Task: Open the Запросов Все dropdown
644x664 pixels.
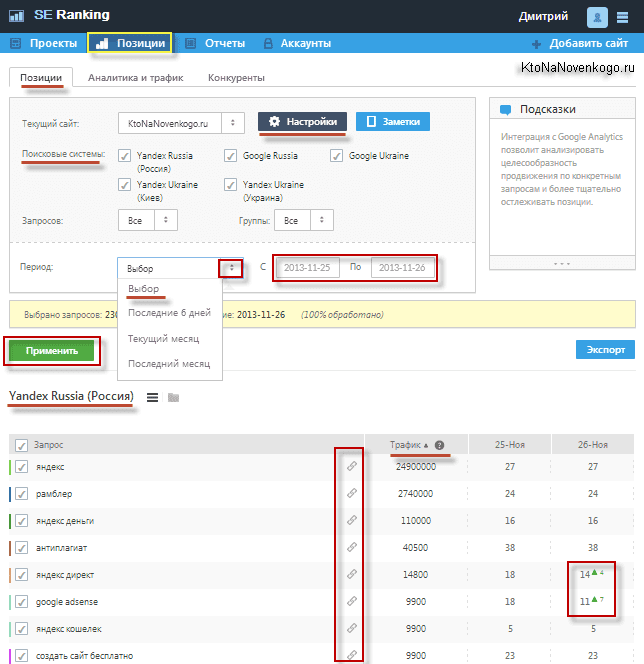Action: click(x=148, y=220)
